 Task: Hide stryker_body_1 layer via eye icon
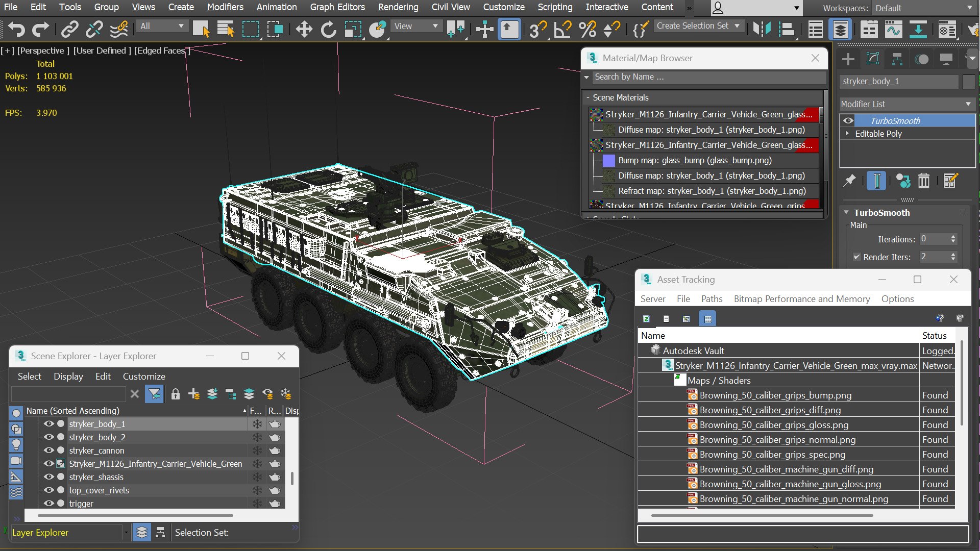point(48,424)
